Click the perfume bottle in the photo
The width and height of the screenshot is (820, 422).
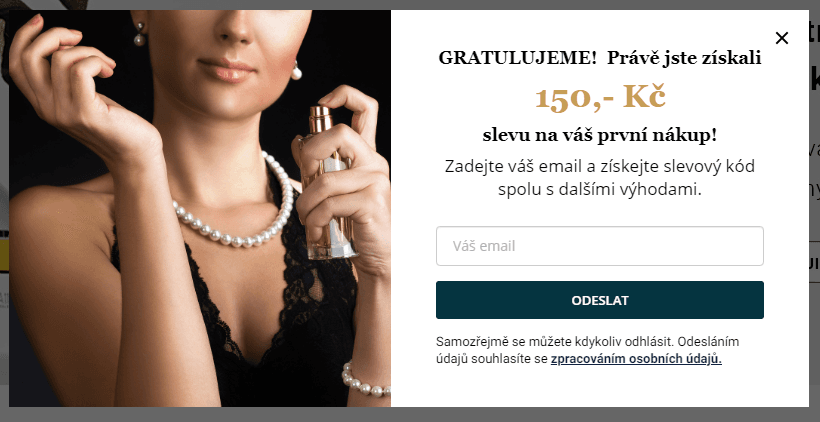328,183
